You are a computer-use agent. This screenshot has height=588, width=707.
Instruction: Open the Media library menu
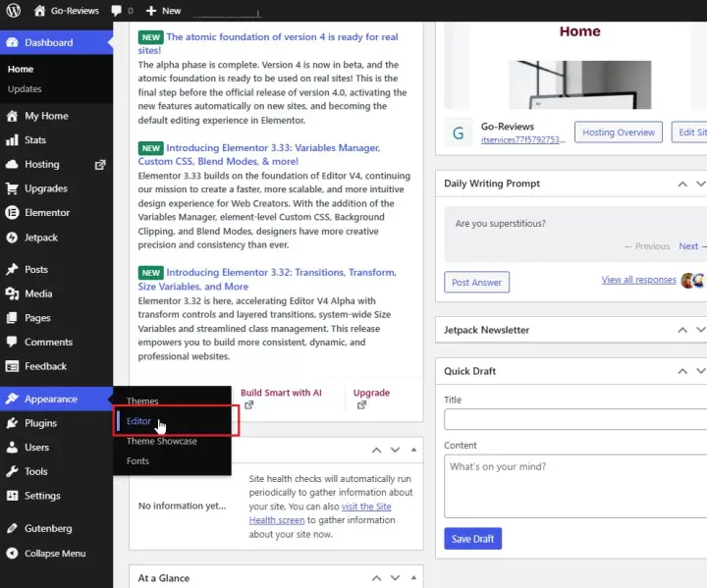(38, 294)
